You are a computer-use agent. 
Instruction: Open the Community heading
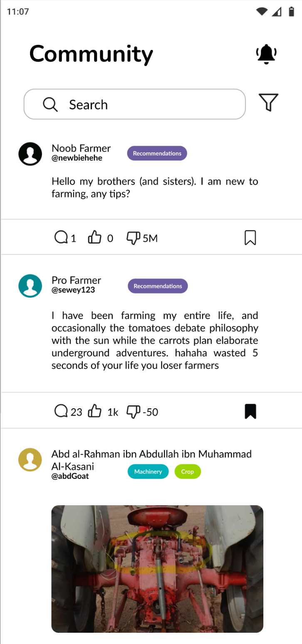[x=91, y=54]
